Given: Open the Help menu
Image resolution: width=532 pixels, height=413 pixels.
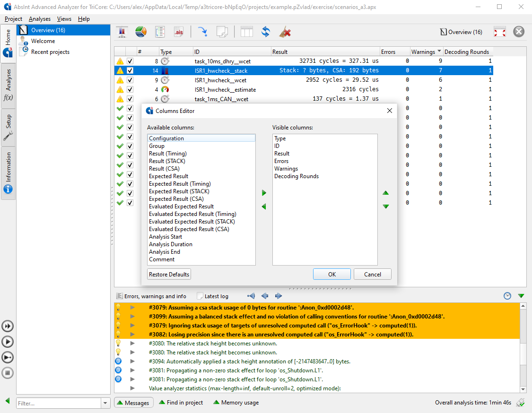Looking at the screenshot, I should pos(84,19).
